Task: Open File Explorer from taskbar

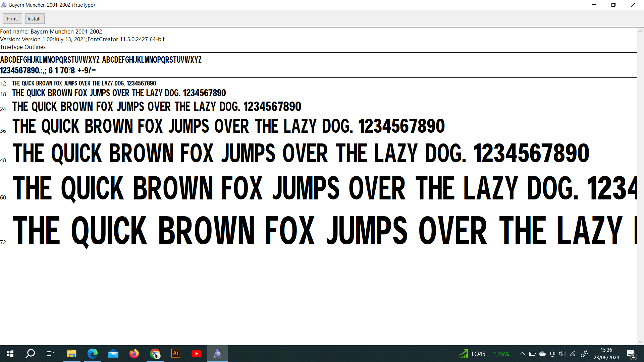Action: point(71,354)
